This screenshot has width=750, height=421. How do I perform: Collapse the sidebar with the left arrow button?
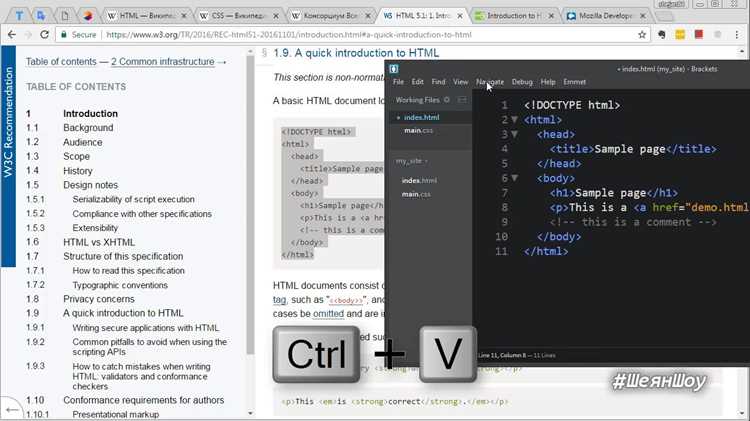click(11, 410)
